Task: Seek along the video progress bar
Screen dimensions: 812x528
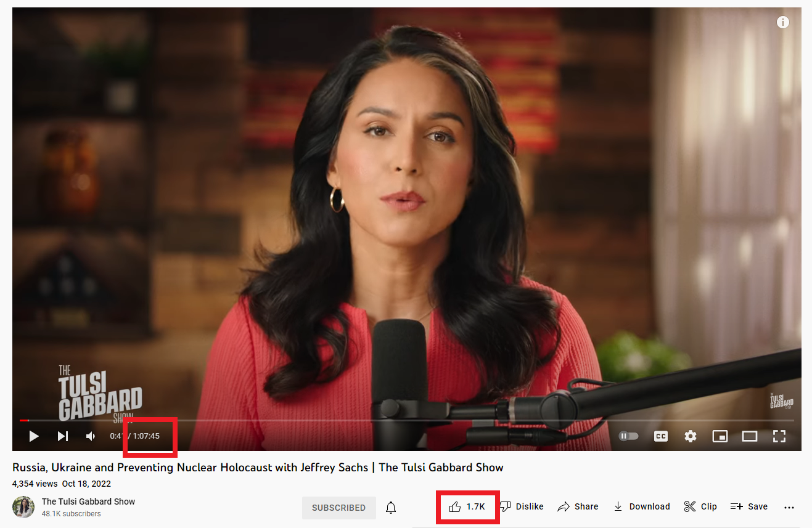Action: coord(407,420)
